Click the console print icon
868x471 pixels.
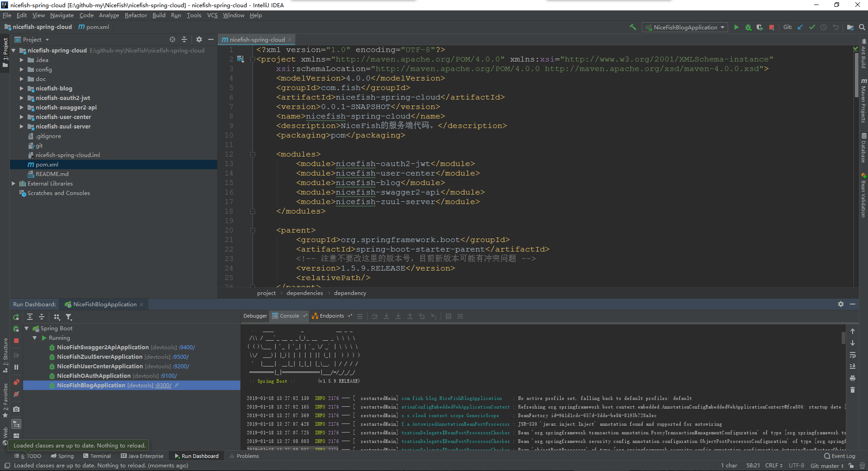click(x=853, y=378)
